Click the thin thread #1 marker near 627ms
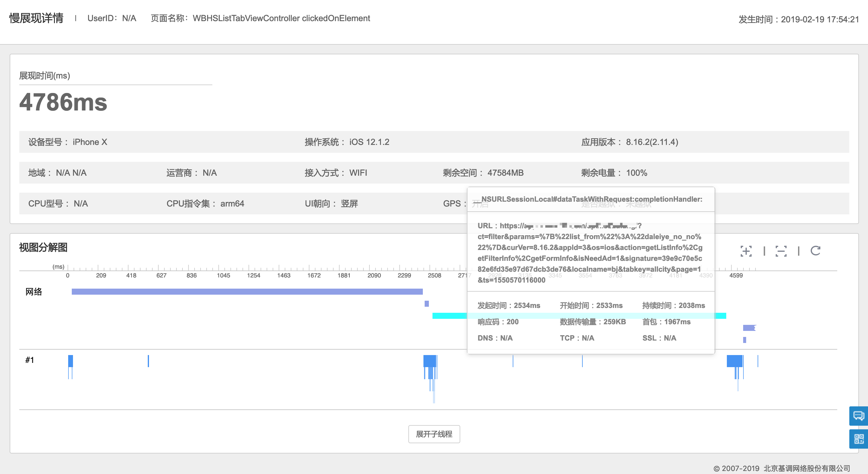Viewport: 868px width, 474px height. pyautogui.click(x=148, y=361)
